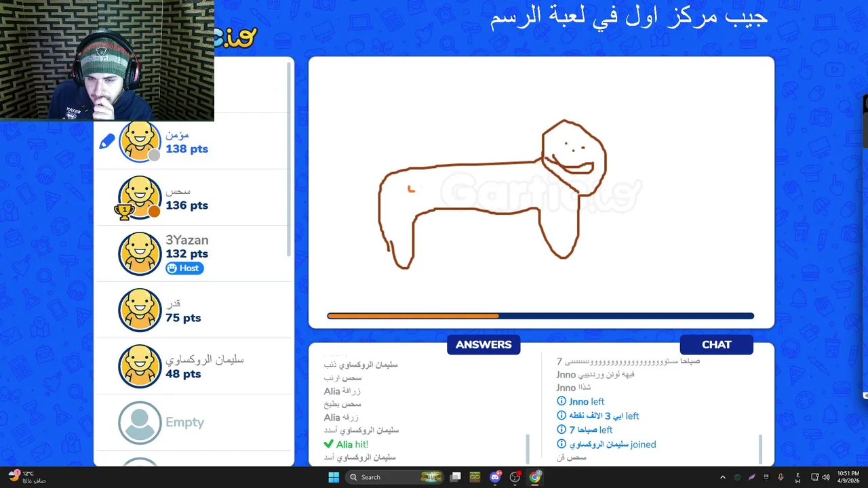Click info icon beside ابي 3 الالف نقطه left
This screenshot has width=868, height=488.
click(561, 415)
